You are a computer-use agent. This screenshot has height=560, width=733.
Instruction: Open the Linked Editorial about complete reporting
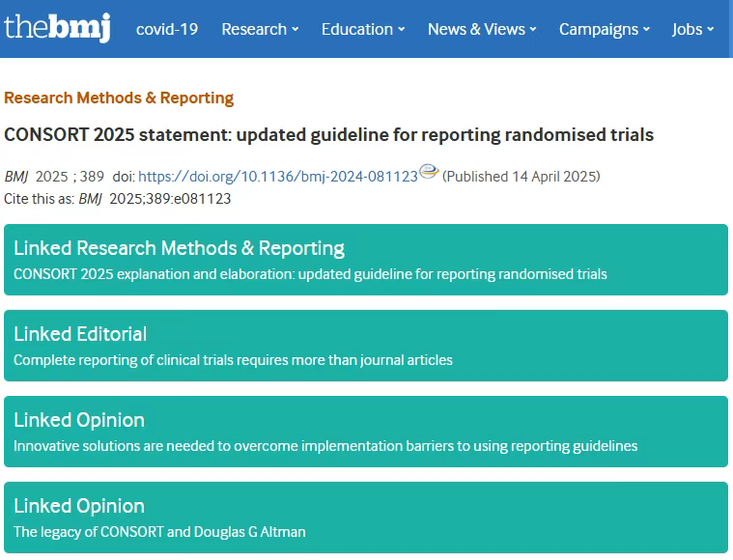pyautogui.click(x=233, y=360)
